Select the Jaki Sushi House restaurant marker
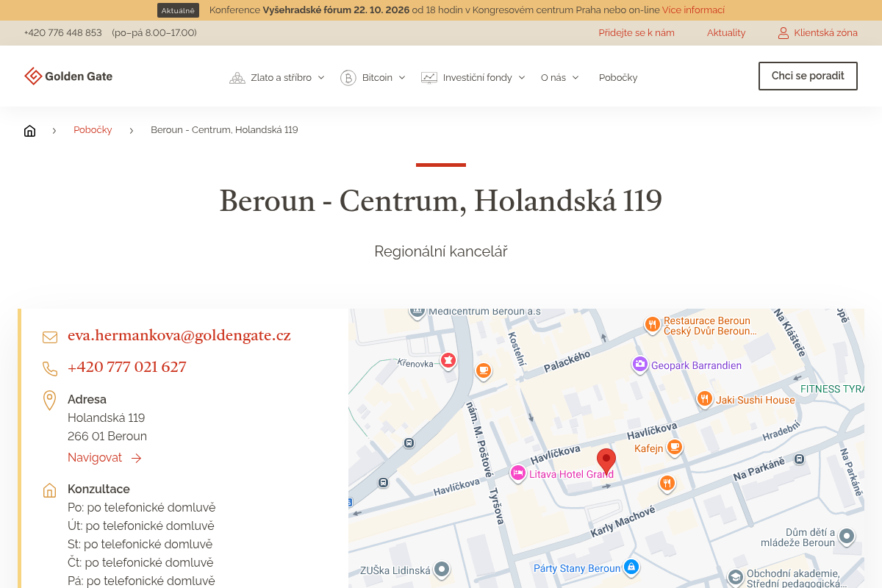The image size is (882, 588). click(x=704, y=399)
